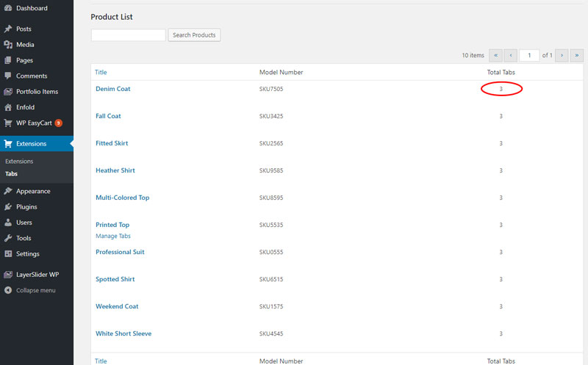588x365 pixels.
Task: Open the Portfolio Items menu
Action: coord(37,92)
